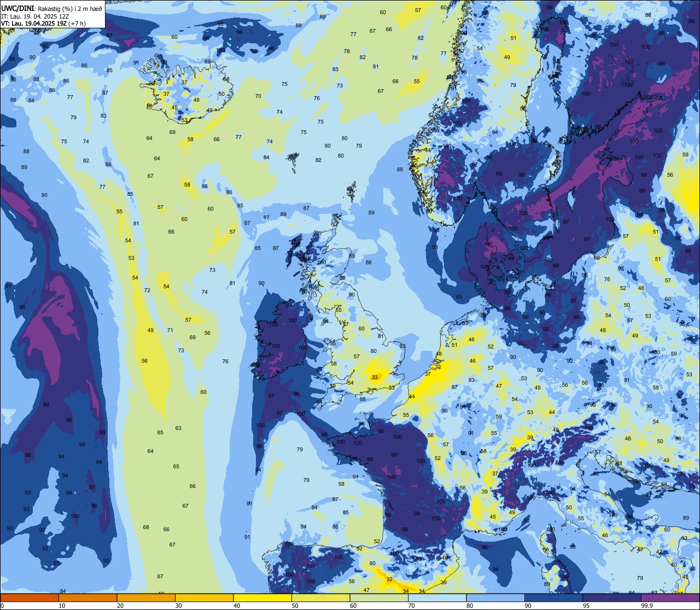Choose the 80–90 medium blue legend segment
The height and width of the screenshot is (610, 700).
(495, 598)
